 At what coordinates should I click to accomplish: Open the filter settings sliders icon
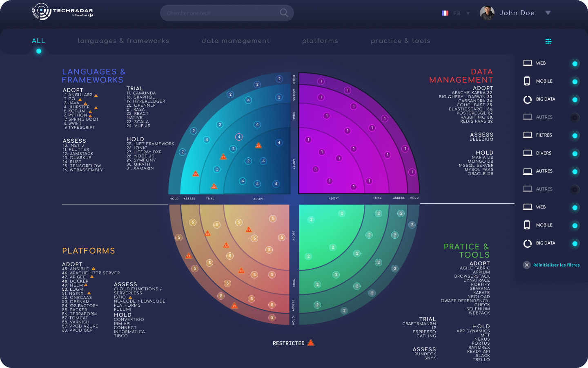[548, 41]
